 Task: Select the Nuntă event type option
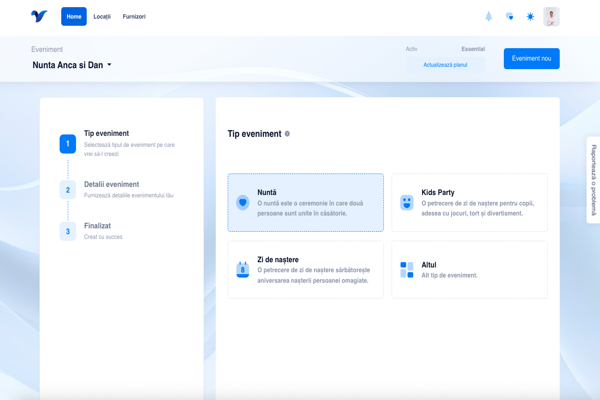point(305,202)
